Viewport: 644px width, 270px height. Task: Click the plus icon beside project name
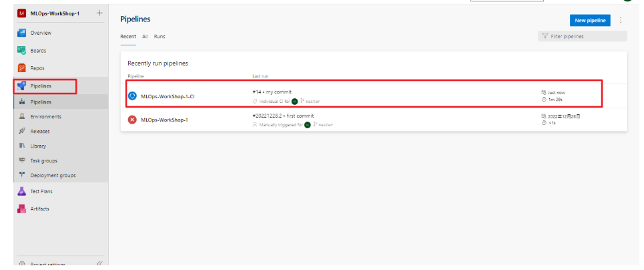point(99,13)
